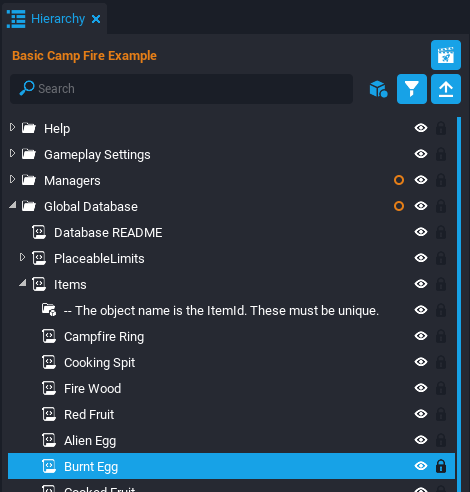The image size is (470, 492).
Task: Close the Hierarchy tab
Action: [x=96, y=19]
